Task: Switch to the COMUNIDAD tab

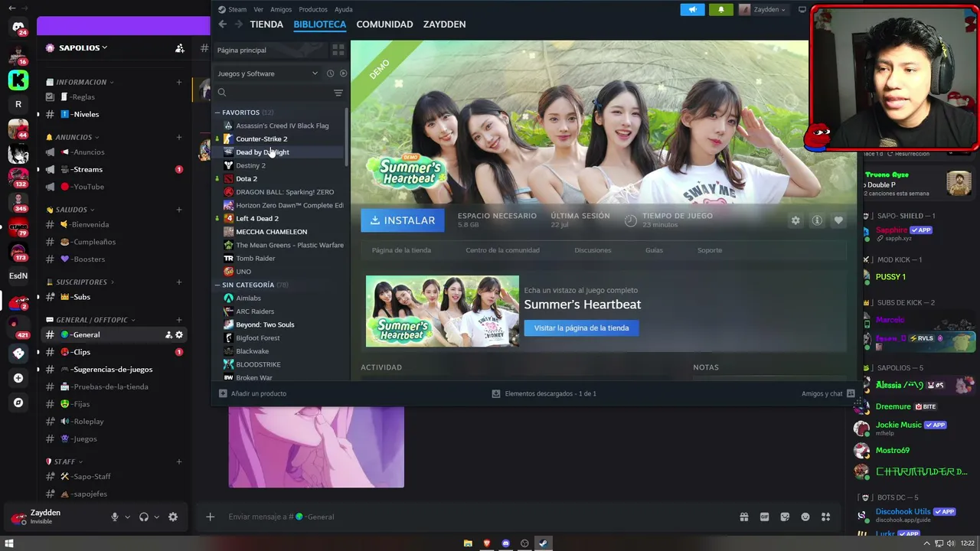Action: (384, 24)
